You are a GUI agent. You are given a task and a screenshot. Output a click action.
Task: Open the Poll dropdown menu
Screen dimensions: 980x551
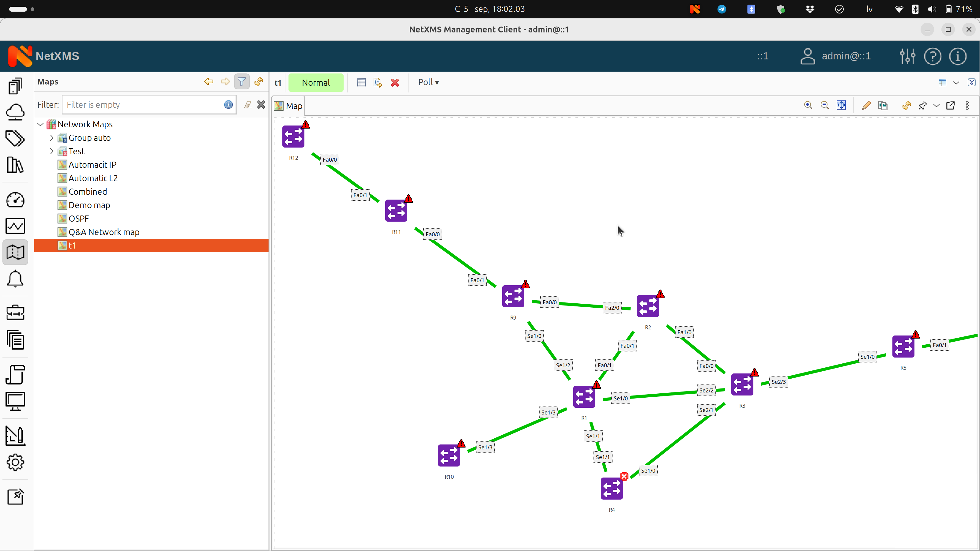[428, 82]
